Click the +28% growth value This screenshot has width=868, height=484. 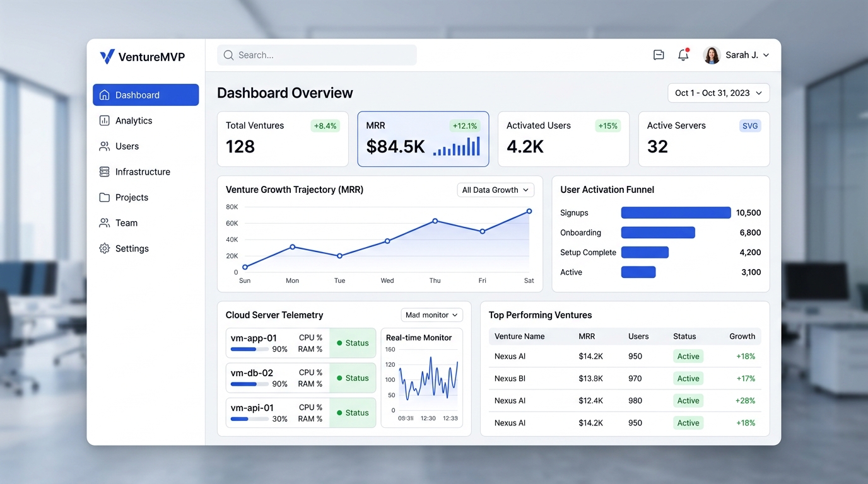pos(745,401)
